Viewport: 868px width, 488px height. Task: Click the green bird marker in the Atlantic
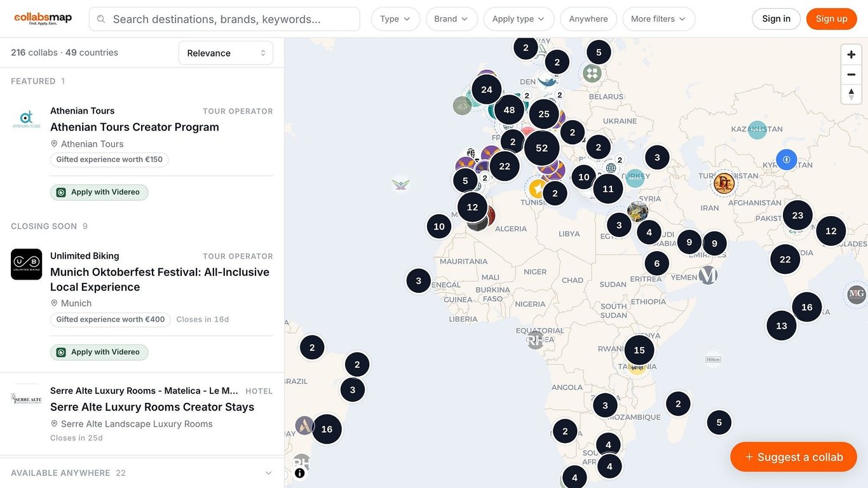(400, 184)
